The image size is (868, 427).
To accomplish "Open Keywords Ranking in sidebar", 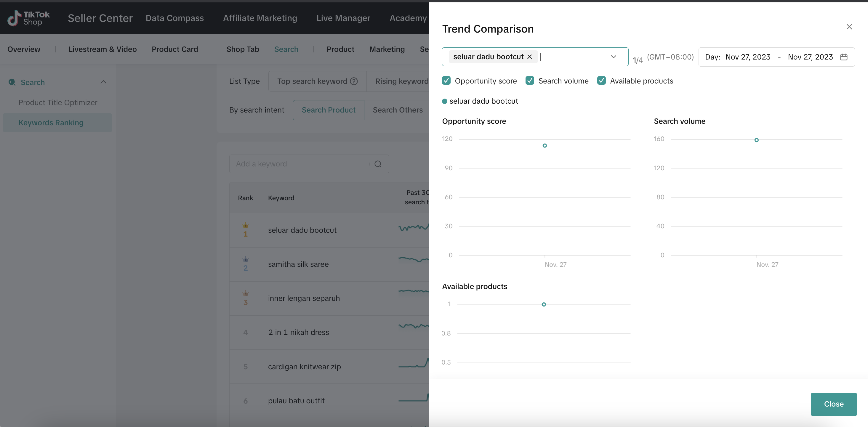I will point(57,123).
